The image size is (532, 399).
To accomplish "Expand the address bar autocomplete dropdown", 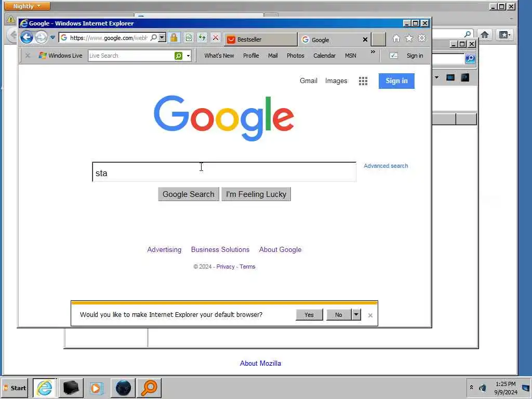I will pyautogui.click(x=162, y=37).
